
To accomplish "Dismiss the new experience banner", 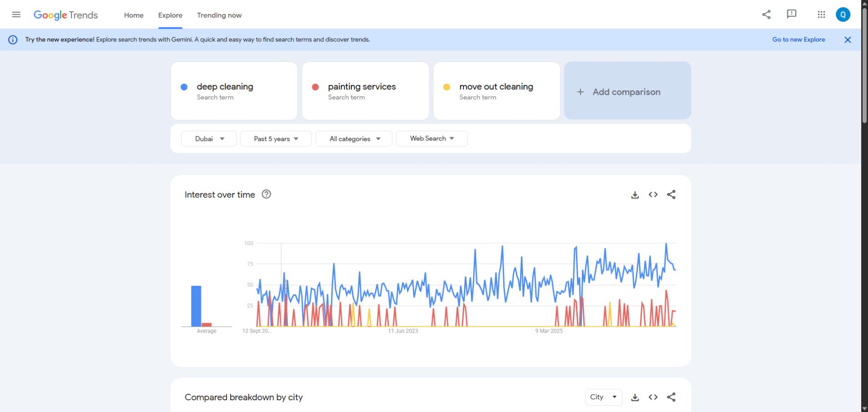I will coord(847,40).
